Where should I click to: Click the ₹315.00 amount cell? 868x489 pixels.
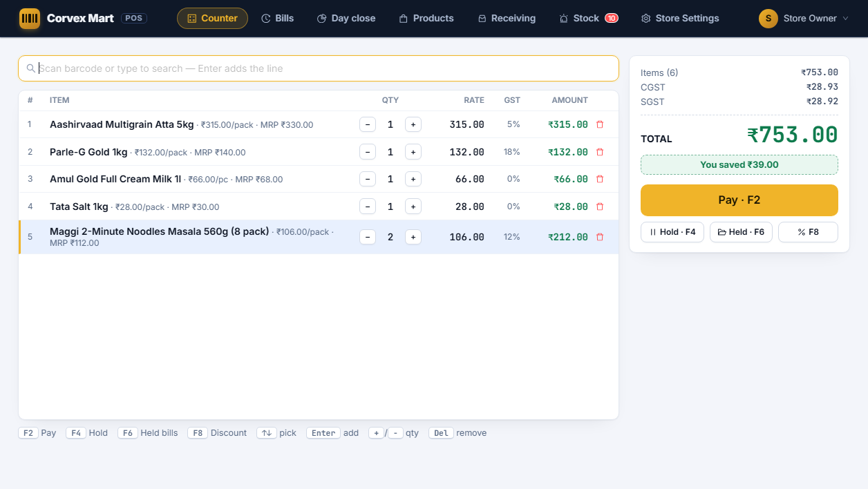pos(568,124)
